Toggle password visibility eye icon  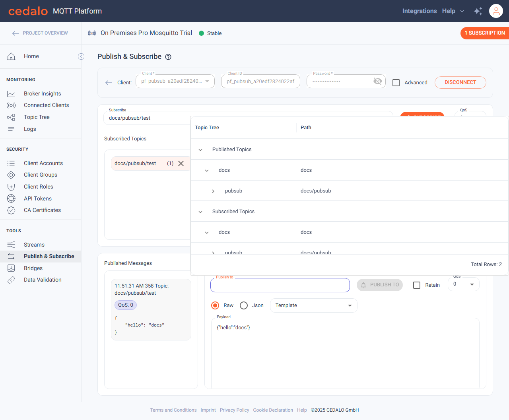[x=377, y=82]
